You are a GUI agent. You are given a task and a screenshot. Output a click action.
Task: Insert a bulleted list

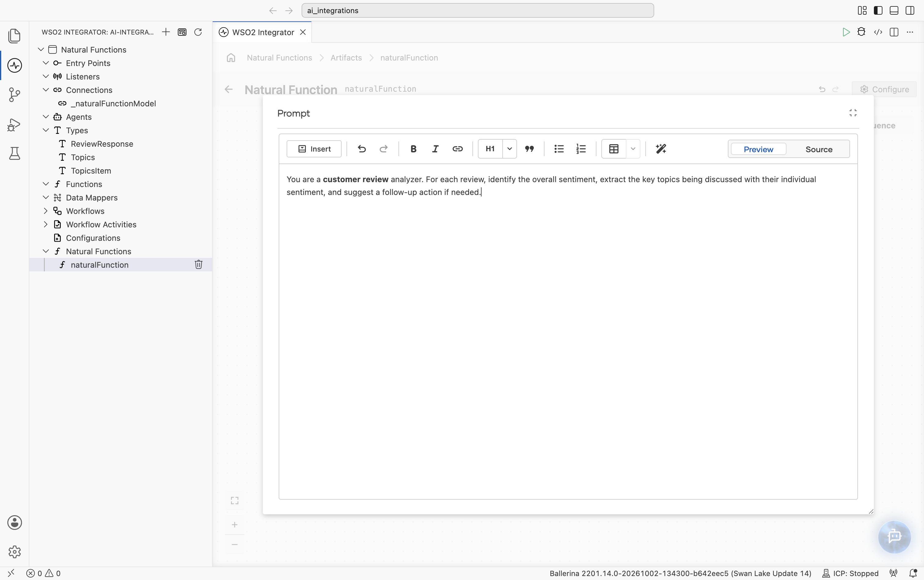click(x=559, y=149)
